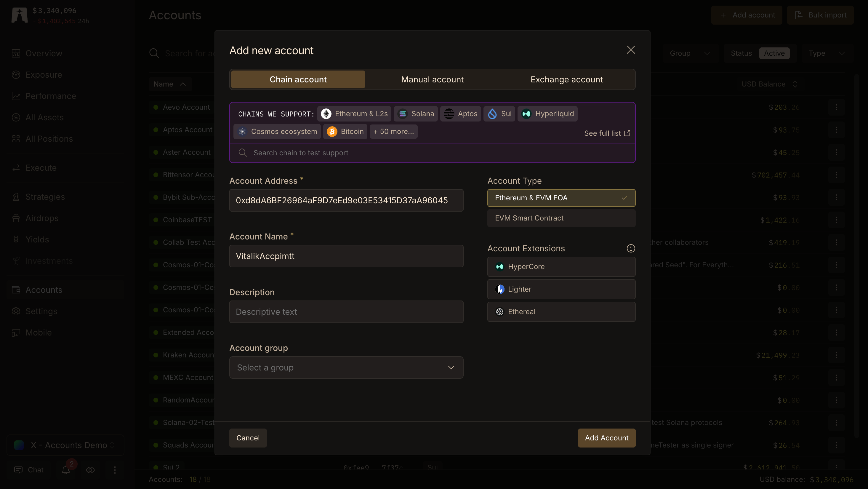Switch to the Manual account tab

[x=432, y=79]
